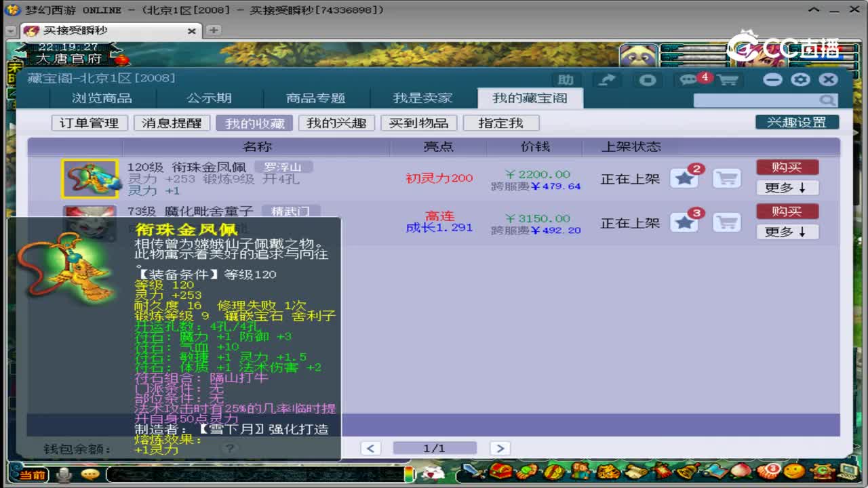Open 兴趣设置 settings
The height and width of the screenshot is (488, 868).
tap(797, 123)
